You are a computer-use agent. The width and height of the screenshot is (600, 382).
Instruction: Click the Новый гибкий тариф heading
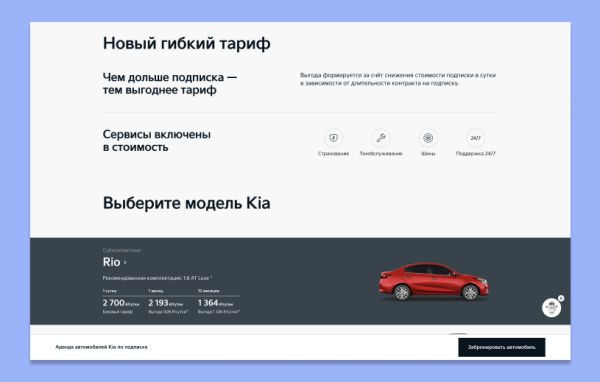pyautogui.click(x=186, y=43)
